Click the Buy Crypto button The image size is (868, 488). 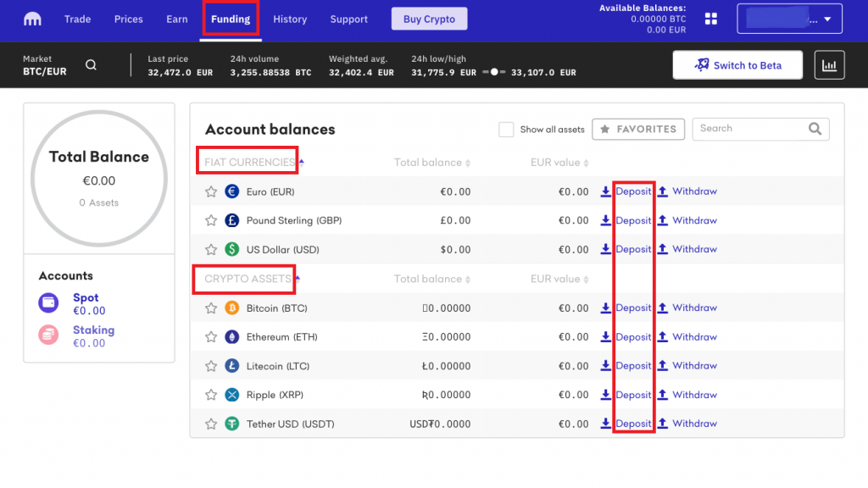429,19
